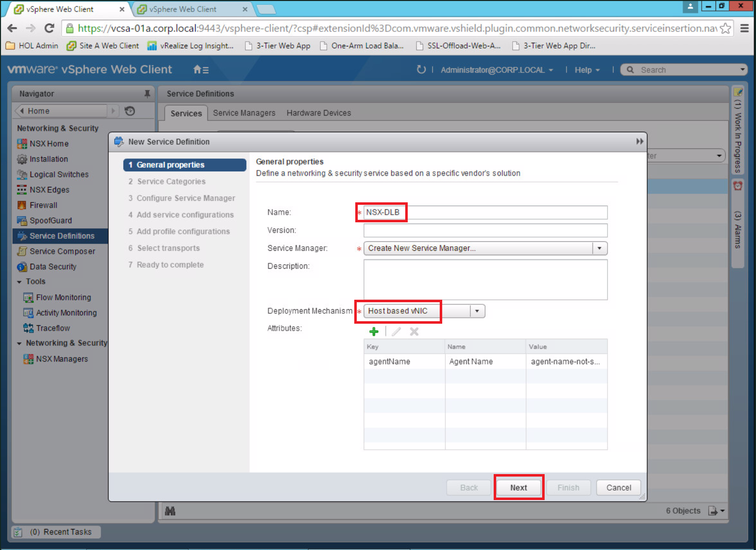Open NSX Edges list
Viewport: 756px width, 550px height.
click(49, 190)
